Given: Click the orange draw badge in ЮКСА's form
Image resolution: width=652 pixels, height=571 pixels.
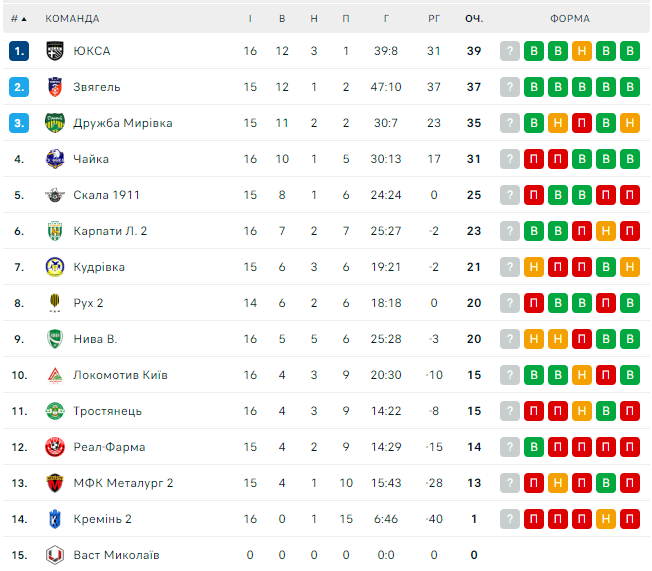Looking at the screenshot, I should coord(582,51).
